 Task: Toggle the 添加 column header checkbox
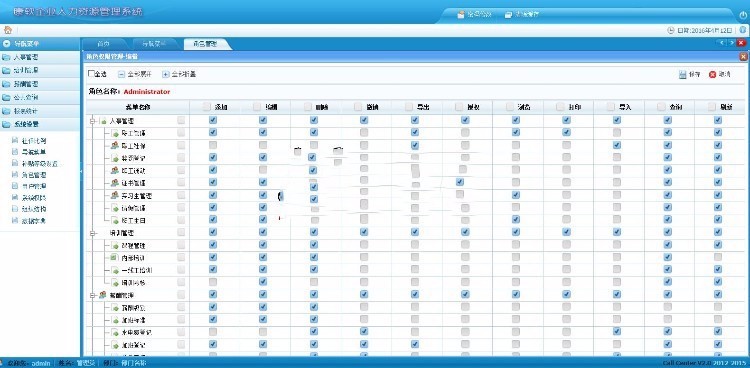206,107
